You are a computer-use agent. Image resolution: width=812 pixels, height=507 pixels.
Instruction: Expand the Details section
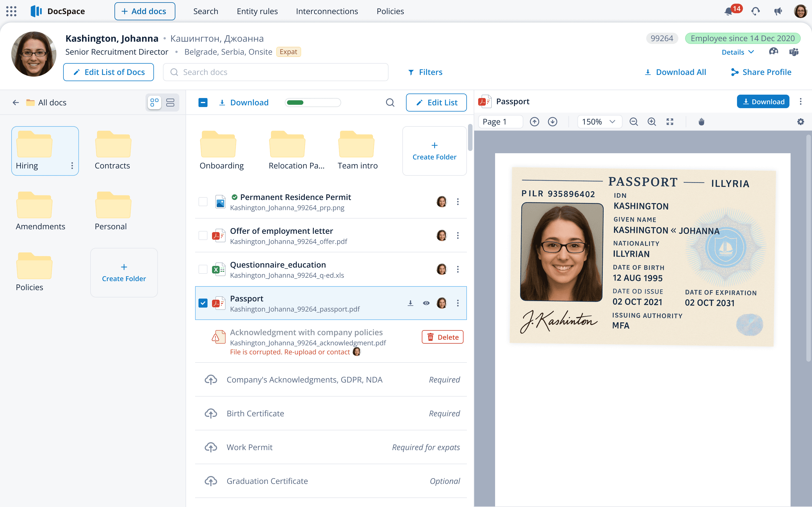[738, 52]
